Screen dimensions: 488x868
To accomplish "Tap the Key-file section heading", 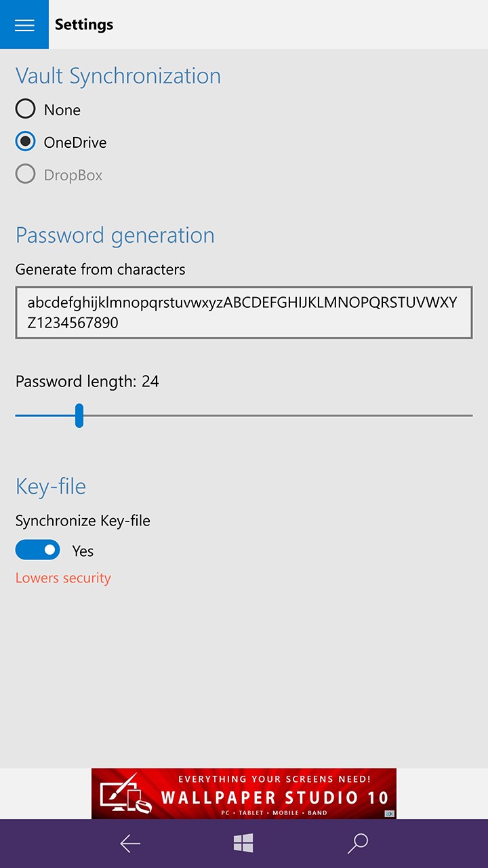I will coord(50,486).
